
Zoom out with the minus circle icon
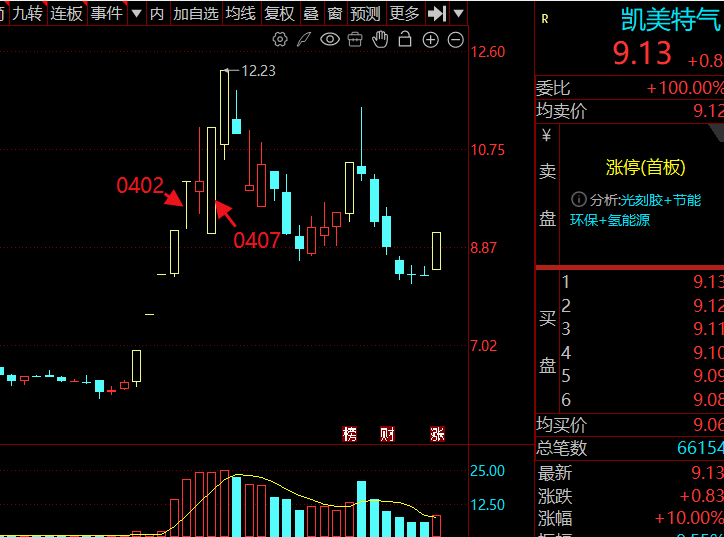[x=456, y=40]
